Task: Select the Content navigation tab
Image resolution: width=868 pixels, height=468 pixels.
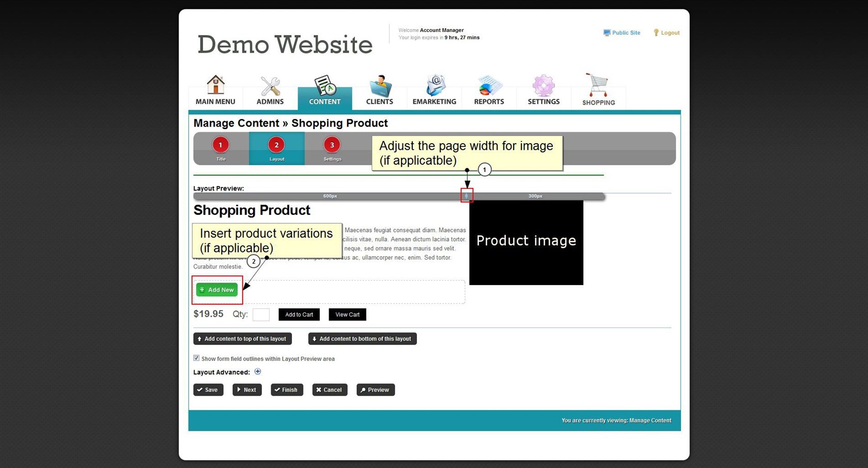Action: coord(324,93)
